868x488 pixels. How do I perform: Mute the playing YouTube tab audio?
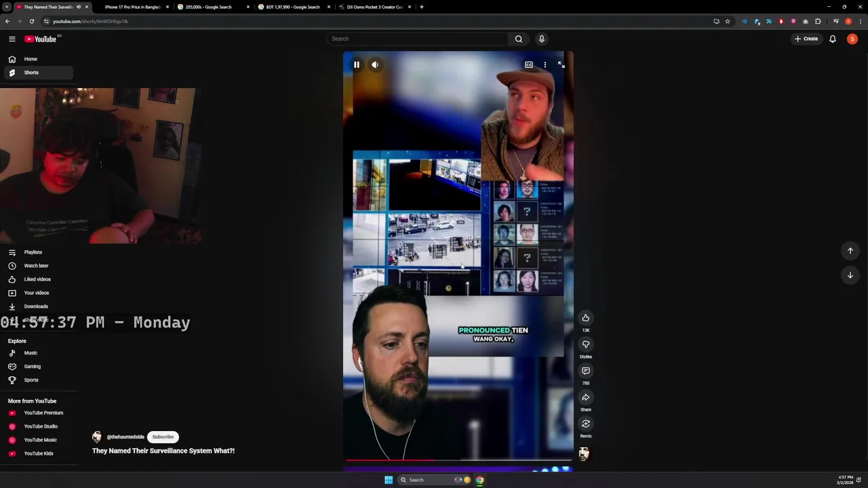tap(79, 7)
